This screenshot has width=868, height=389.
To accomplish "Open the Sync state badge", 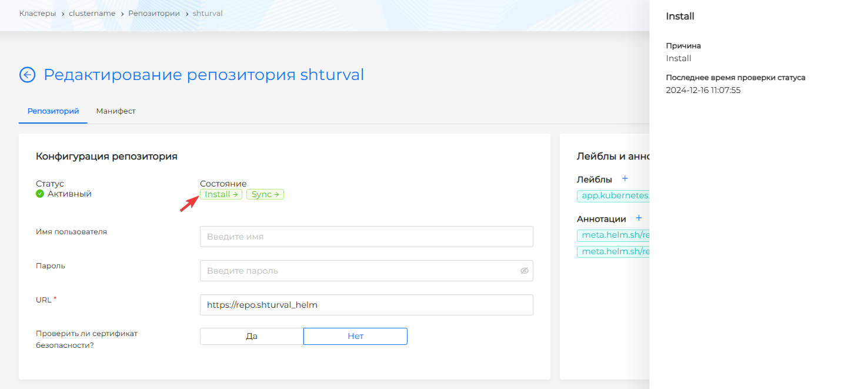I will (265, 194).
